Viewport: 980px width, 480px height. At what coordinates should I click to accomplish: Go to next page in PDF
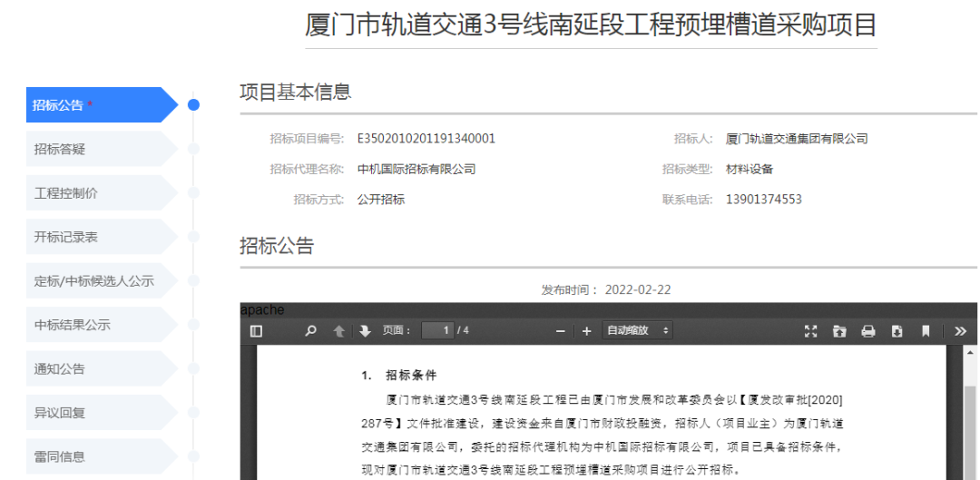pyautogui.click(x=365, y=331)
